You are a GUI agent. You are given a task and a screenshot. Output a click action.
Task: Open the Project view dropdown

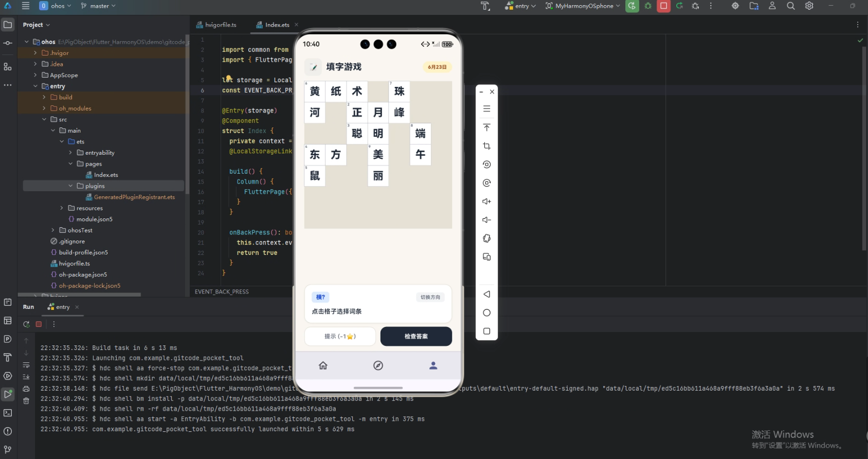click(37, 25)
